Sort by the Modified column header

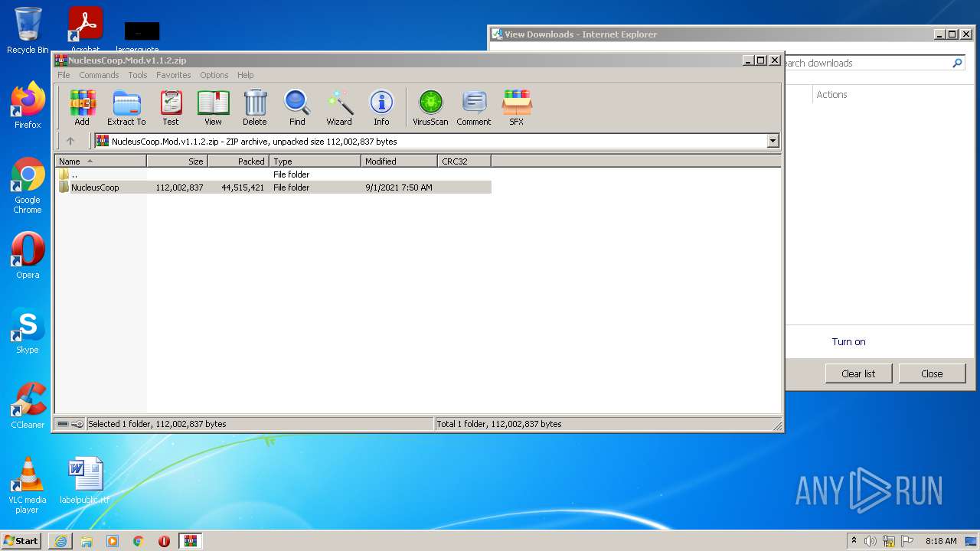click(399, 161)
